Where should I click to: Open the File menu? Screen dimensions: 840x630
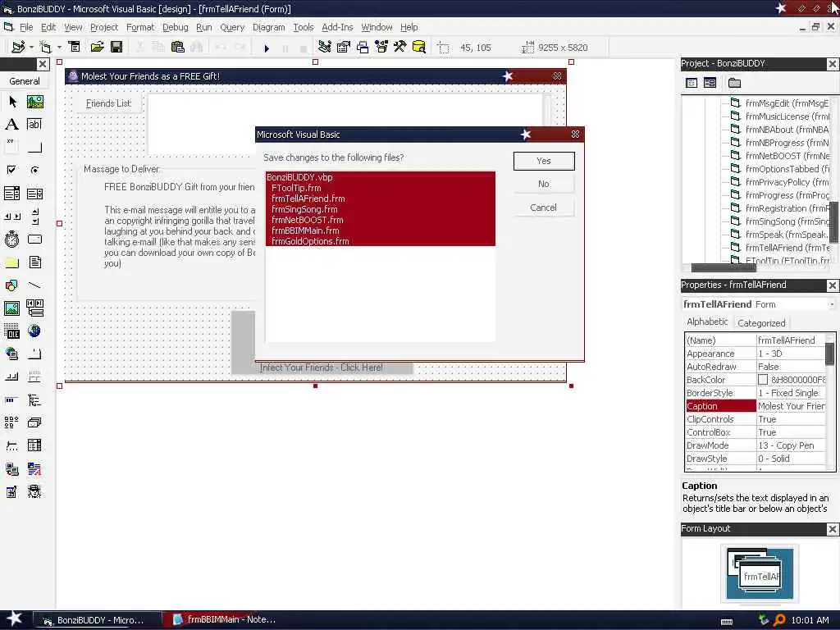pos(26,27)
